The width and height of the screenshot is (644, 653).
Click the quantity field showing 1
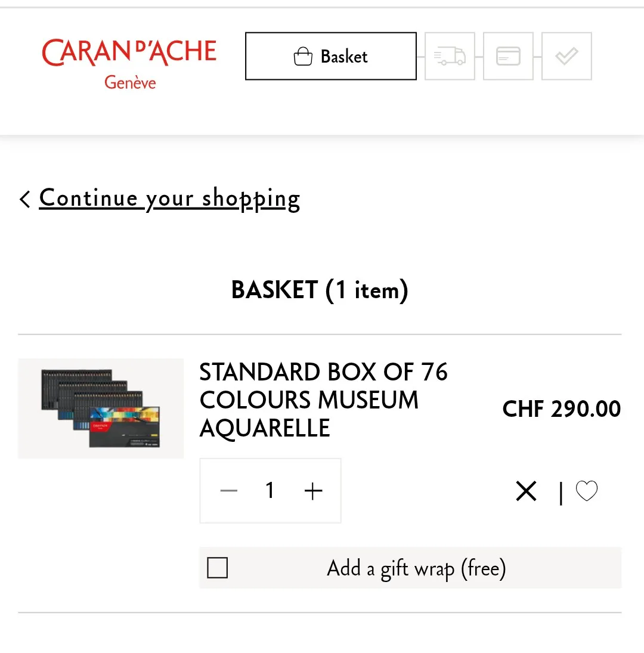pyautogui.click(x=270, y=491)
